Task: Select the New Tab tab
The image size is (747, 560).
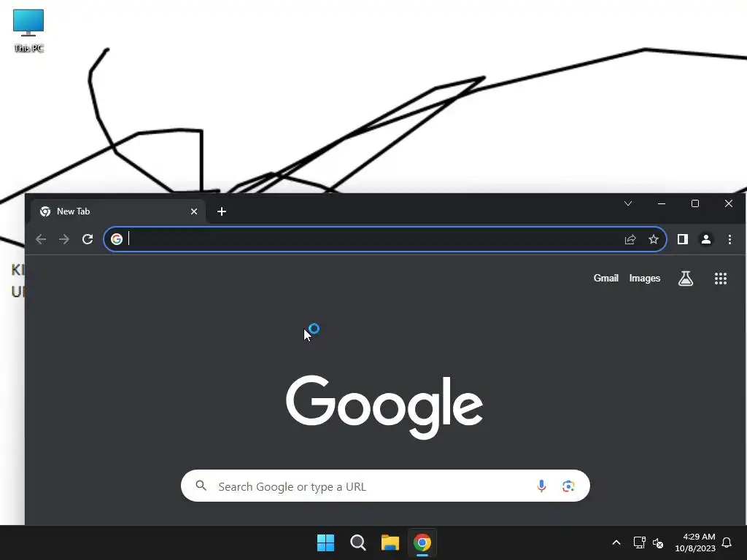Action: [119, 211]
